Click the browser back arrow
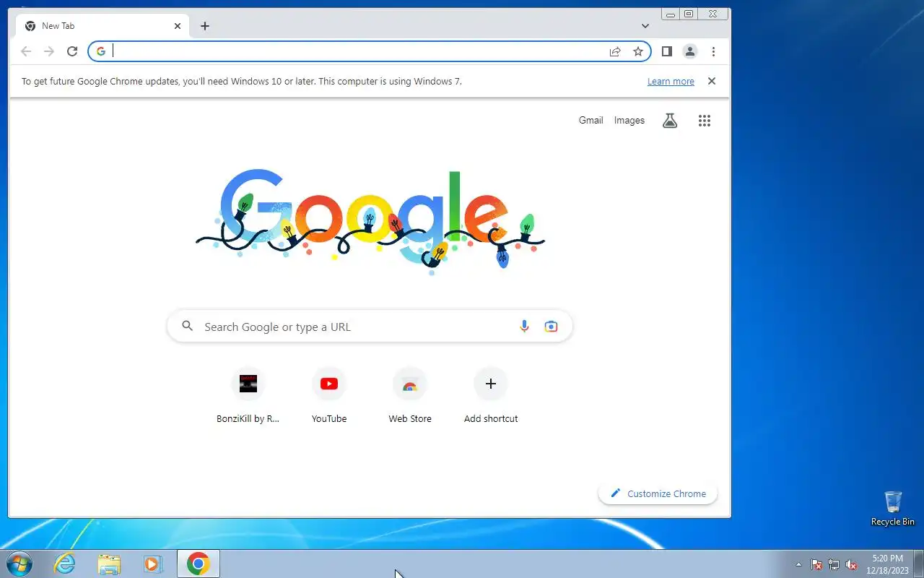 [x=26, y=51]
